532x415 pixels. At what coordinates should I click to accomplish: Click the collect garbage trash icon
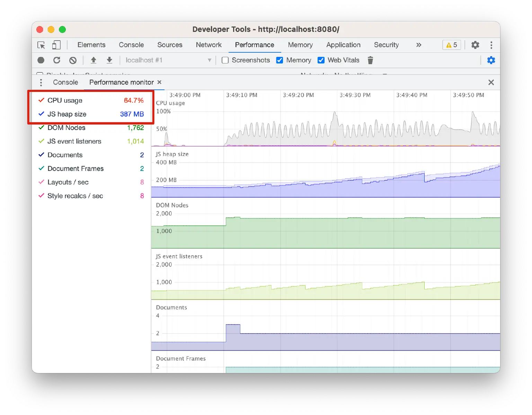click(x=370, y=60)
